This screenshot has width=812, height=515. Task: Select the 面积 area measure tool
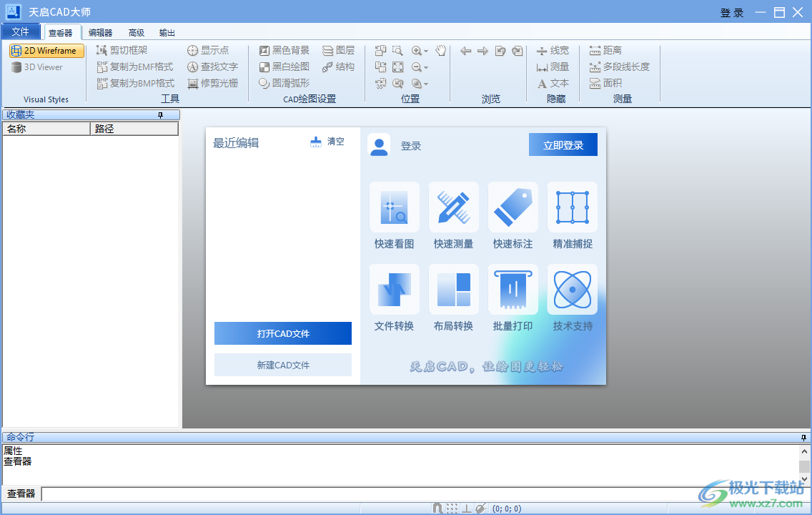[x=605, y=83]
